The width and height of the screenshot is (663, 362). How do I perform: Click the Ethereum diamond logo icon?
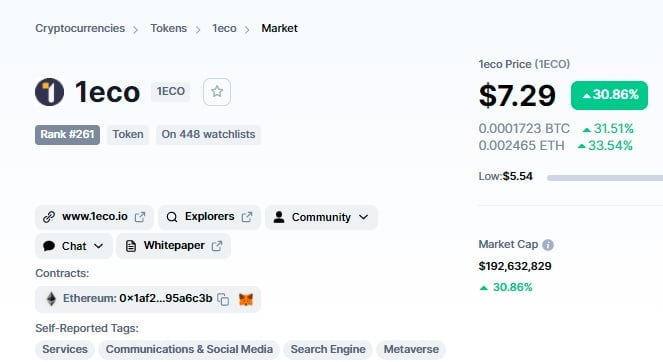click(51, 299)
